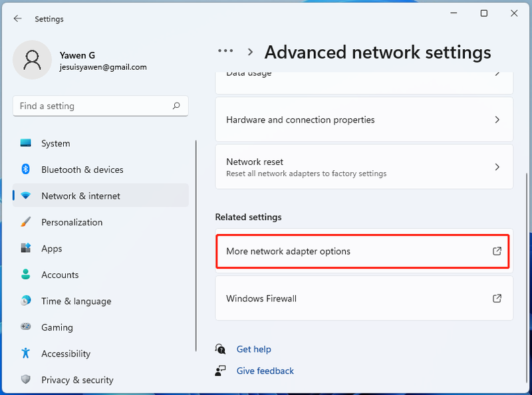
Task: Click the Accessibility figure icon
Action: coord(25,353)
